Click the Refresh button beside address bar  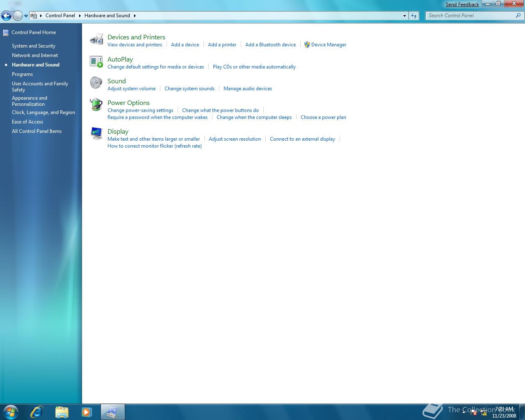pyautogui.click(x=414, y=16)
